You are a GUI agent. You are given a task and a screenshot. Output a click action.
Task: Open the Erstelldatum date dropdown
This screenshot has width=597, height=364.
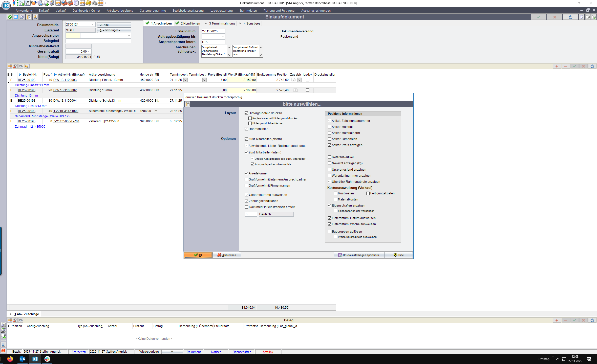coord(223,31)
